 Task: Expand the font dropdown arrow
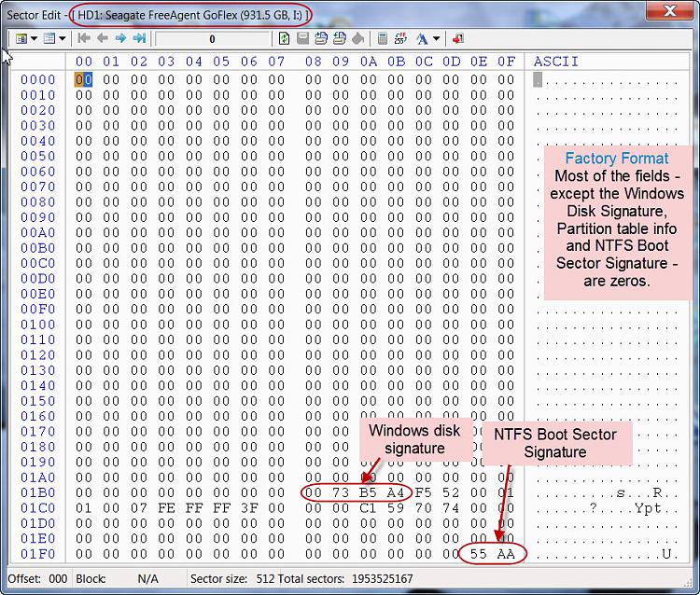coord(437,39)
